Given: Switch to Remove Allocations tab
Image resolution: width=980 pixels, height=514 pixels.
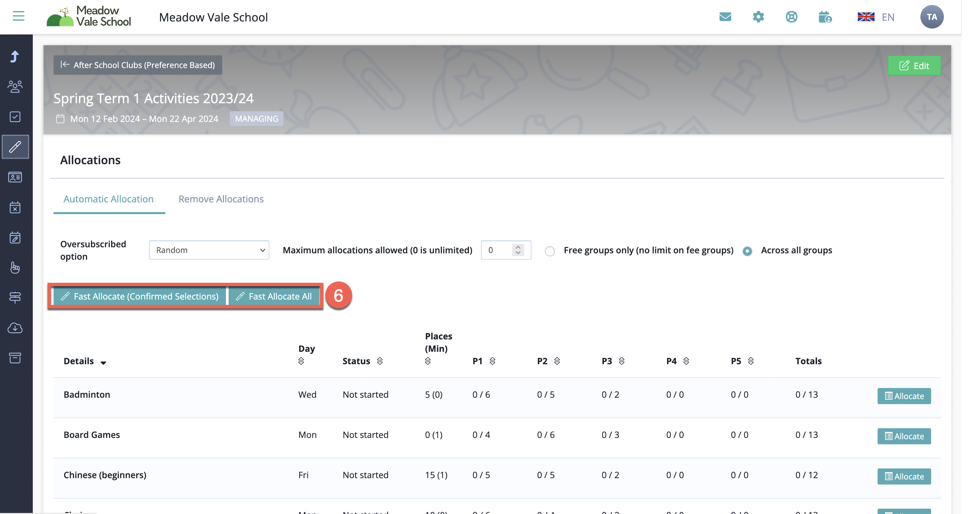Looking at the screenshot, I should [x=221, y=199].
